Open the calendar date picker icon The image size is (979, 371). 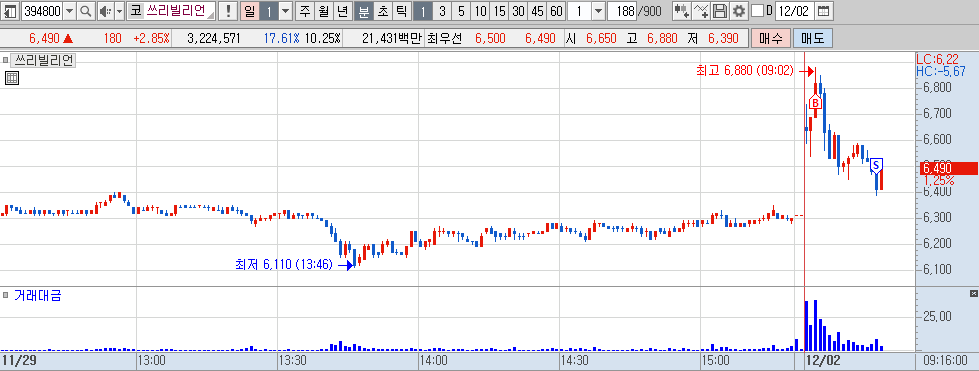824,11
